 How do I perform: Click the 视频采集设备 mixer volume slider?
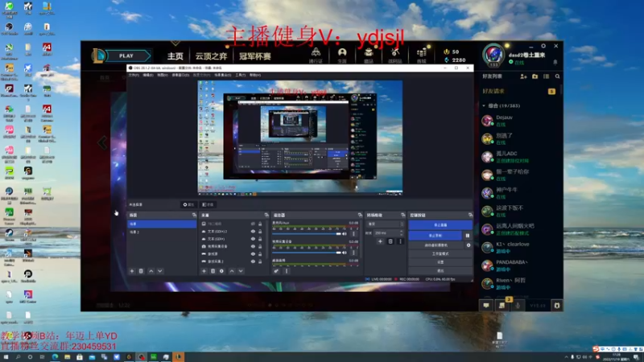(x=307, y=253)
